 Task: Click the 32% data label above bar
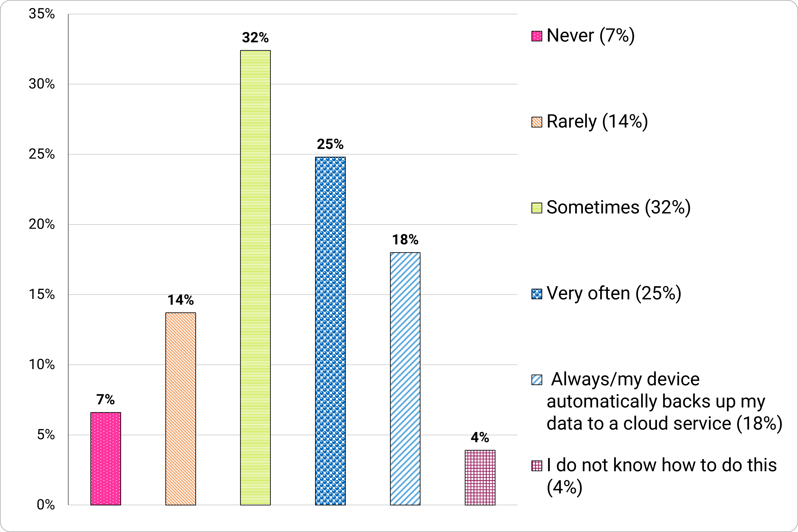[255, 38]
